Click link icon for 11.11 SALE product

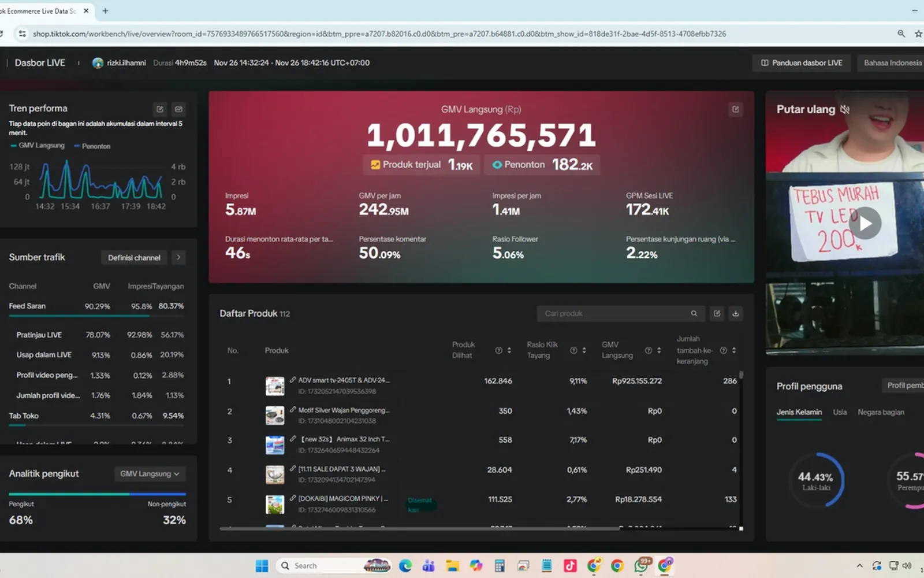(x=293, y=469)
